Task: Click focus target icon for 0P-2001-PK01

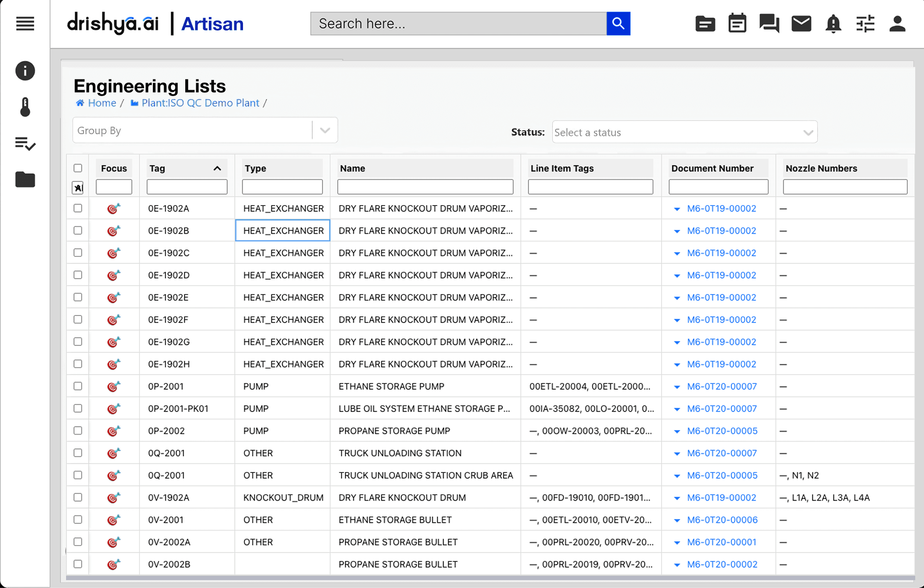Action: tap(114, 408)
